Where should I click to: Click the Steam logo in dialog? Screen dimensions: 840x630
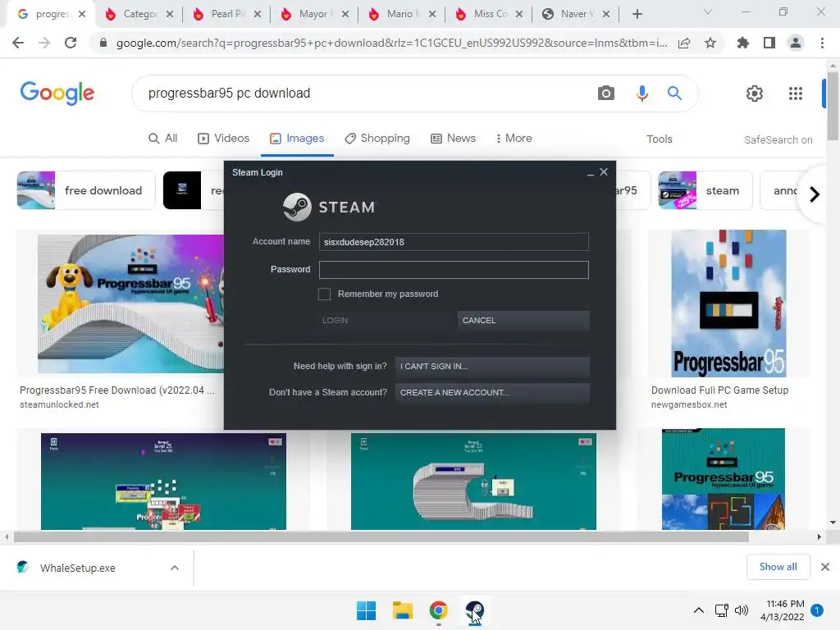(x=329, y=207)
